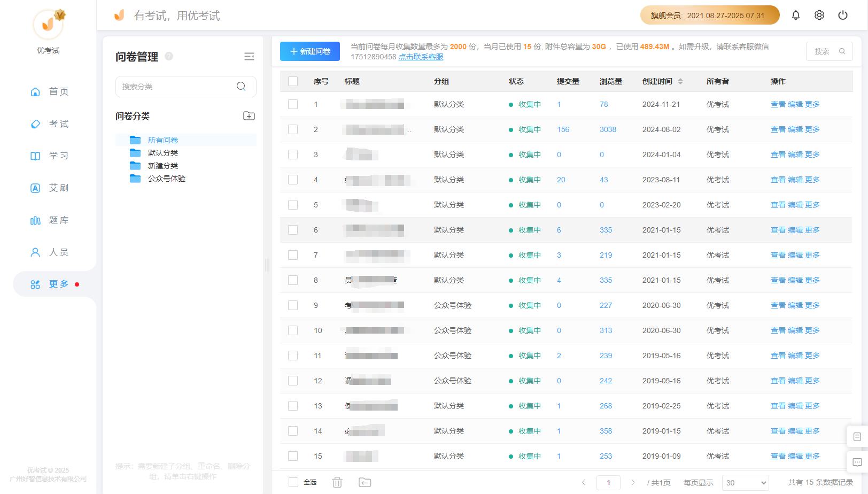This screenshot has width=868, height=494.
Task: Open 题库 in the sidebar
Action: coord(49,220)
